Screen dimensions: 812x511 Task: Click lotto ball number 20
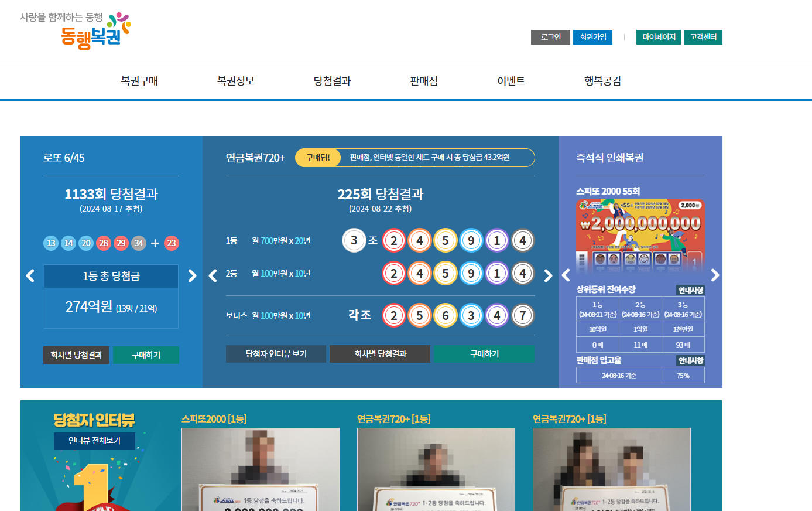click(86, 243)
